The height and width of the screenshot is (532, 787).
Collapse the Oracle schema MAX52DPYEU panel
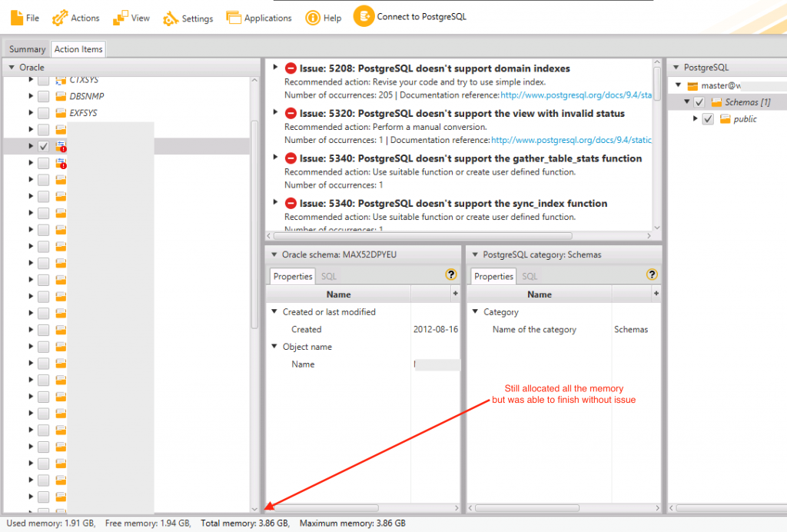pyautogui.click(x=274, y=254)
